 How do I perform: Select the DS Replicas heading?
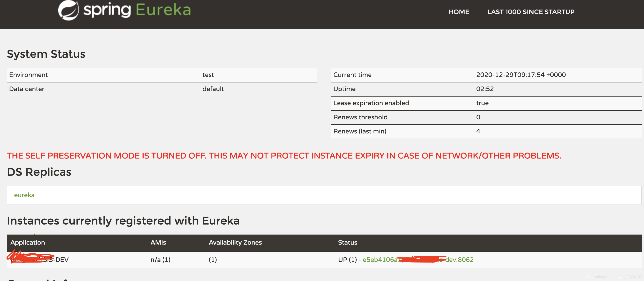click(x=39, y=172)
